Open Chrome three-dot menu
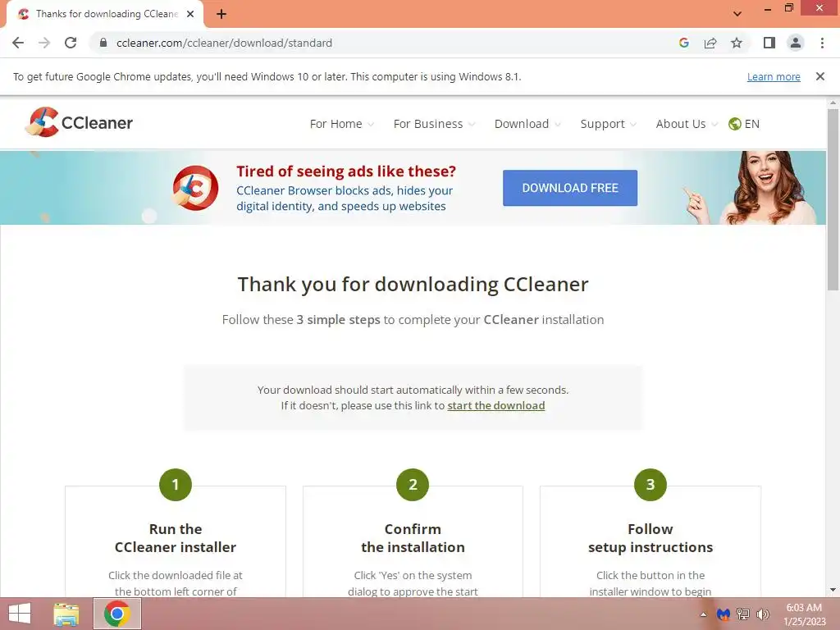 tap(822, 43)
